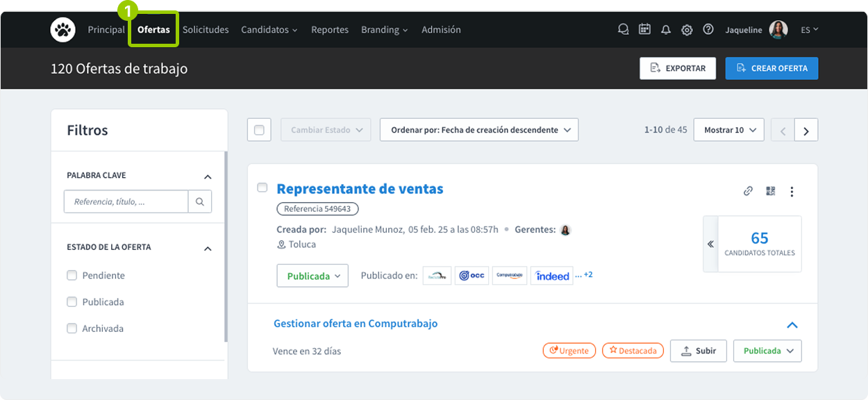868x400 pixels.
Task: Check notifications via the bell icon
Action: click(x=666, y=29)
